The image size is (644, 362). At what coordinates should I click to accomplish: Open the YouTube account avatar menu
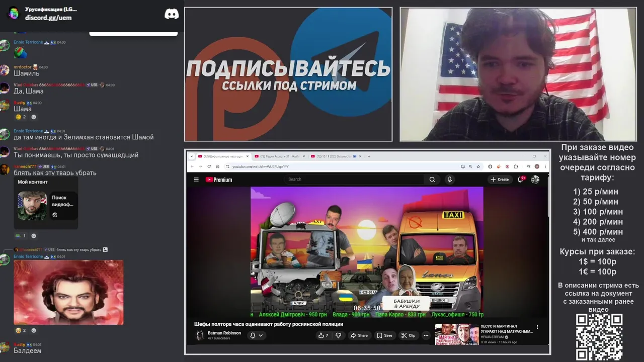[x=535, y=179]
